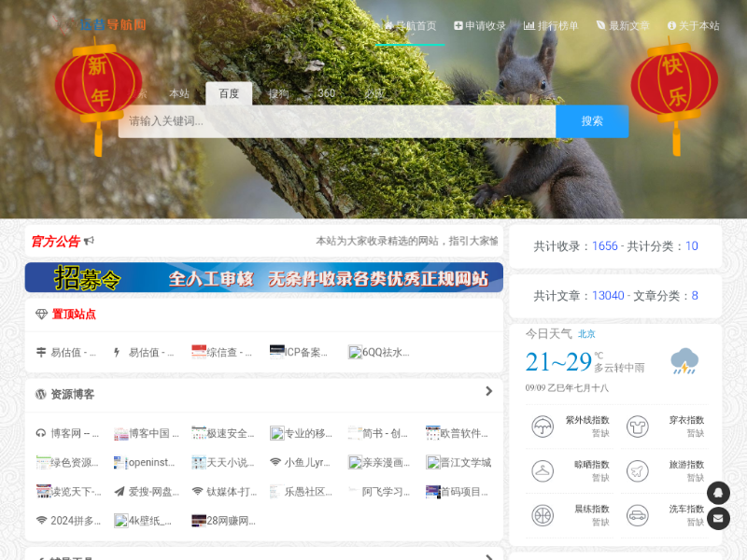
Task: Click the thunderstorm weather icon
Action: [684, 361]
